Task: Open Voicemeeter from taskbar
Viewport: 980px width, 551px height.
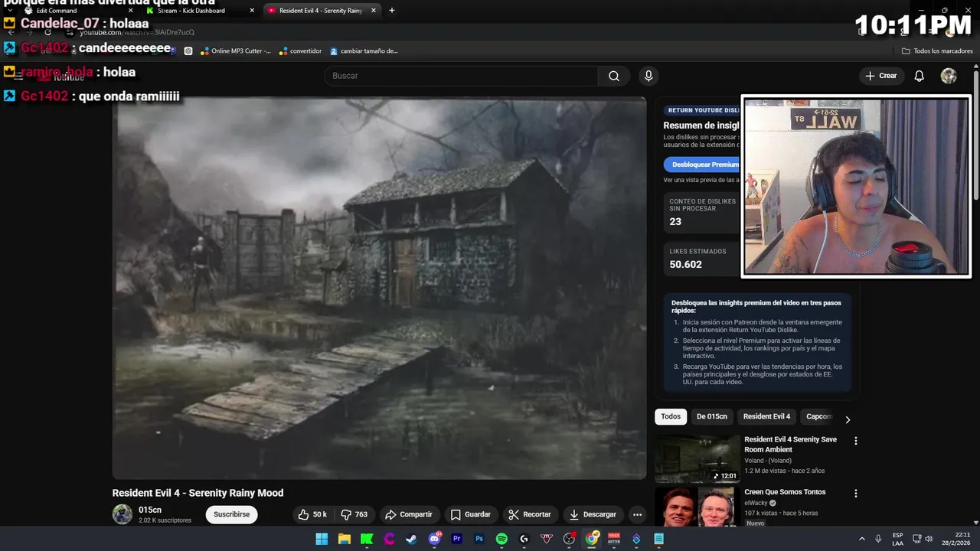Action: pos(614,539)
